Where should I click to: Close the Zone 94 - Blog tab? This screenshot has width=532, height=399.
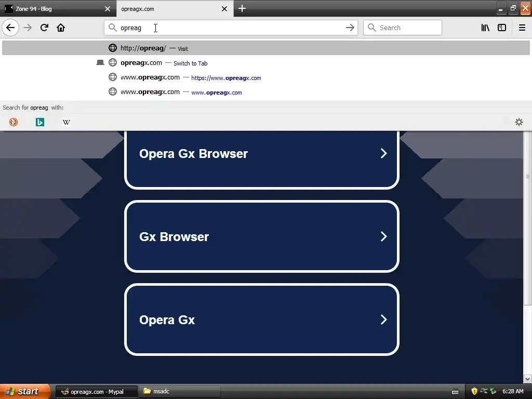point(108,9)
